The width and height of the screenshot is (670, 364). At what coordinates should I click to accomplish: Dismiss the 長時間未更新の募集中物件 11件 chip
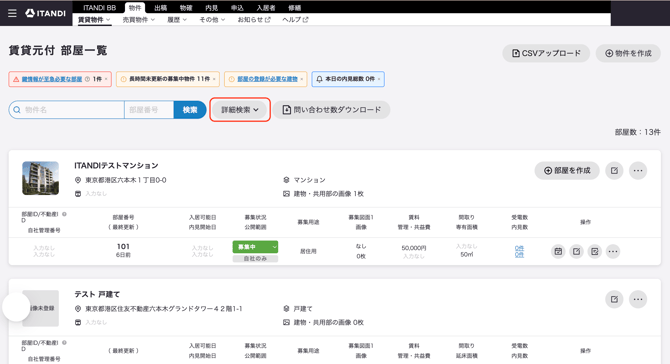pos(215,79)
